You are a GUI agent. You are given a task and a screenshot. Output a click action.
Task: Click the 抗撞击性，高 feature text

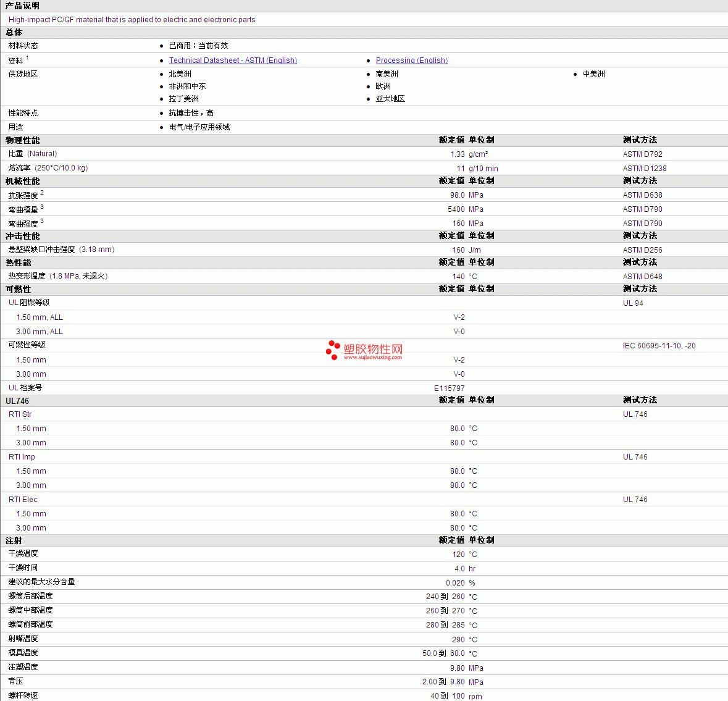pyautogui.click(x=191, y=113)
